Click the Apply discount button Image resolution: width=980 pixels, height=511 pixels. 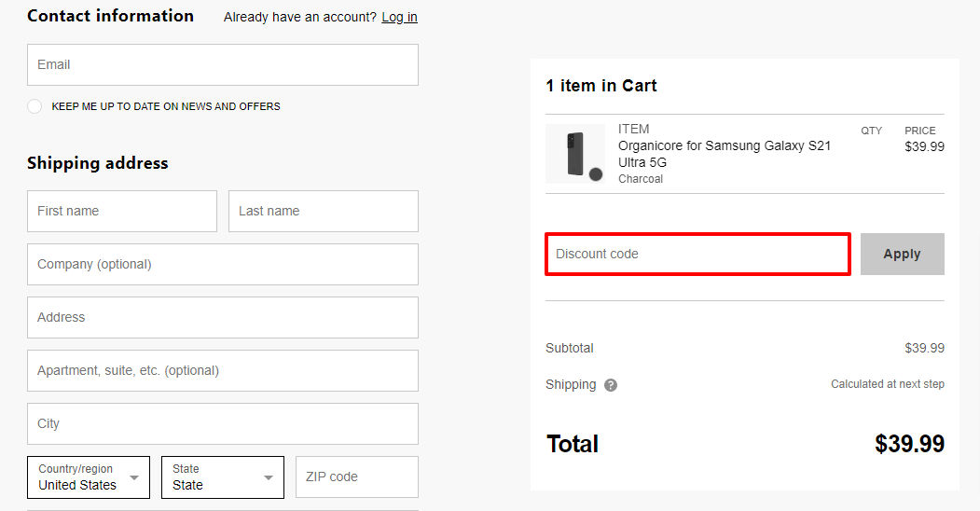click(902, 255)
